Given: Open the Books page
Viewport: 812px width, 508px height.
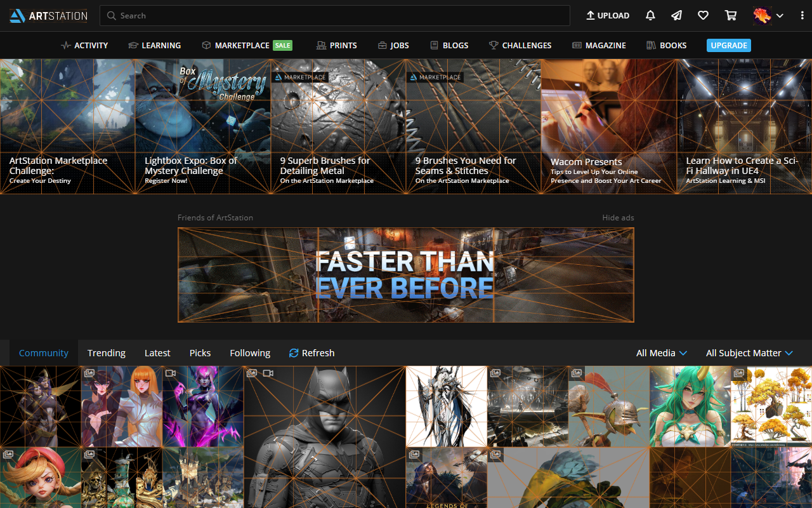Looking at the screenshot, I should (666, 45).
